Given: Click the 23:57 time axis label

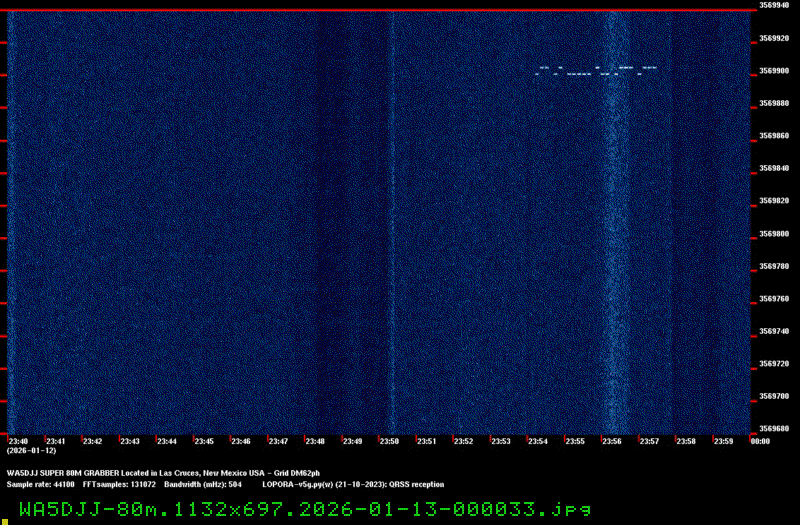Looking at the screenshot, I should (x=649, y=441).
